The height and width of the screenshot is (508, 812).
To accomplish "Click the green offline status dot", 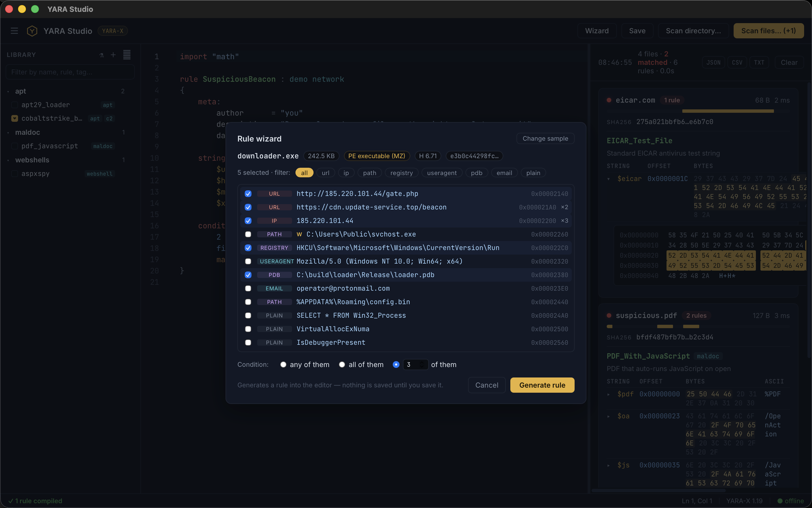I will tap(780, 501).
